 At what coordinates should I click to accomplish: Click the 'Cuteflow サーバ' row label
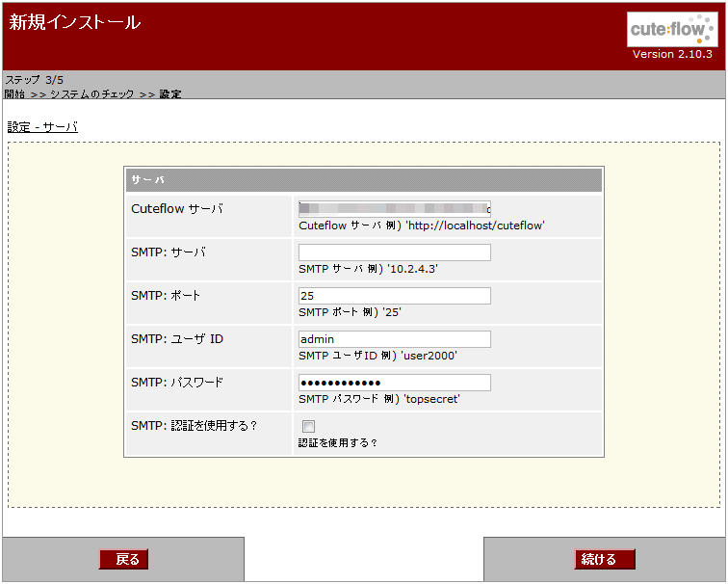177,209
